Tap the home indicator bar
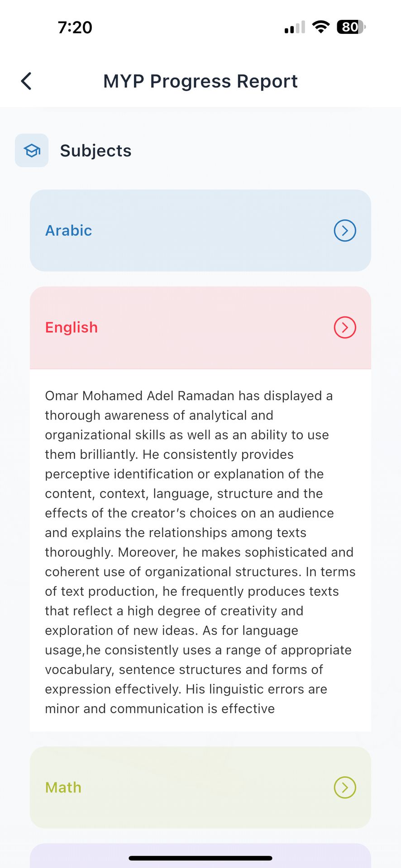This screenshot has height=868, width=401. click(200, 858)
